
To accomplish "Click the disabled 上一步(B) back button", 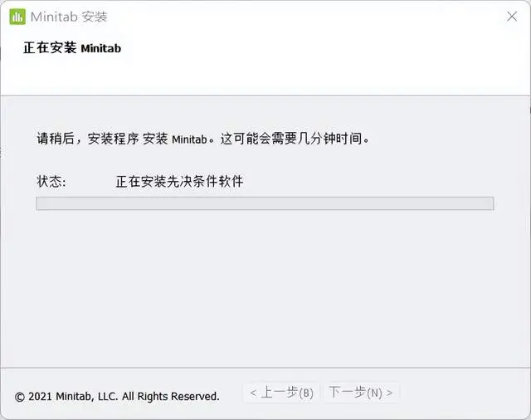I will click(x=281, y=393).
